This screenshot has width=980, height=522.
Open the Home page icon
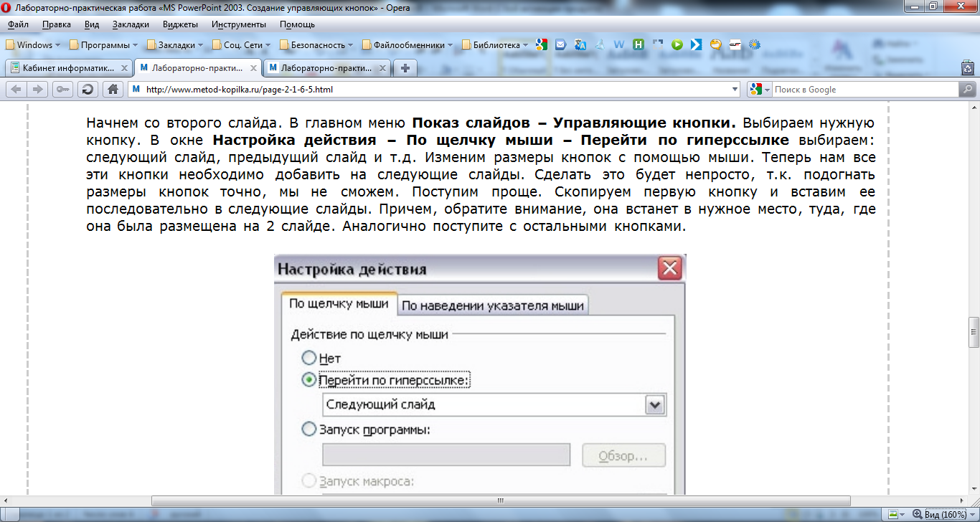112,90
